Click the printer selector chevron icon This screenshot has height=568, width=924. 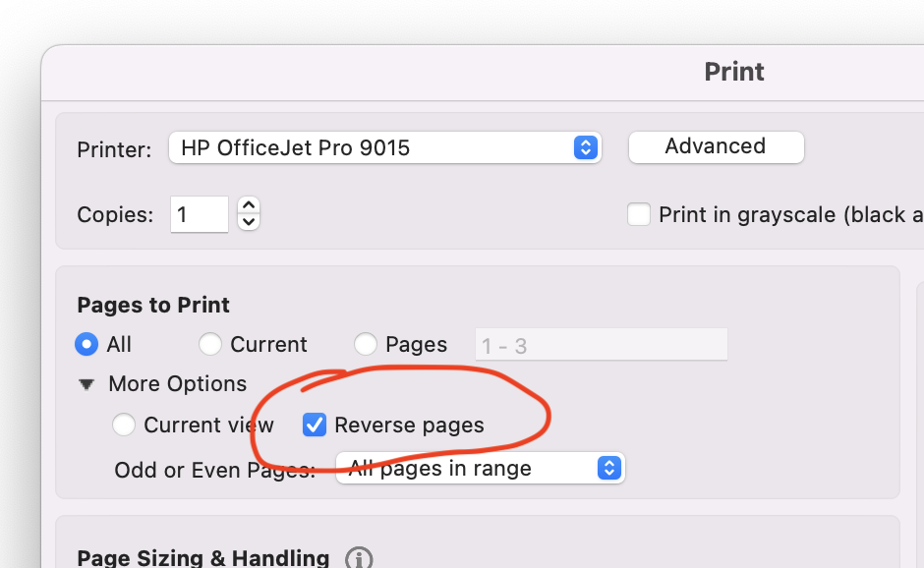[586, 147]
